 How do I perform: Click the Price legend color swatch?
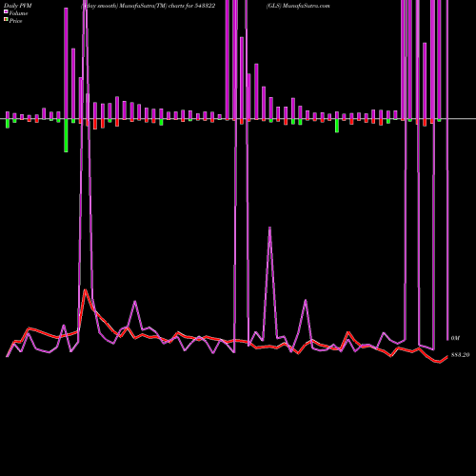click(x=6, y=19)
